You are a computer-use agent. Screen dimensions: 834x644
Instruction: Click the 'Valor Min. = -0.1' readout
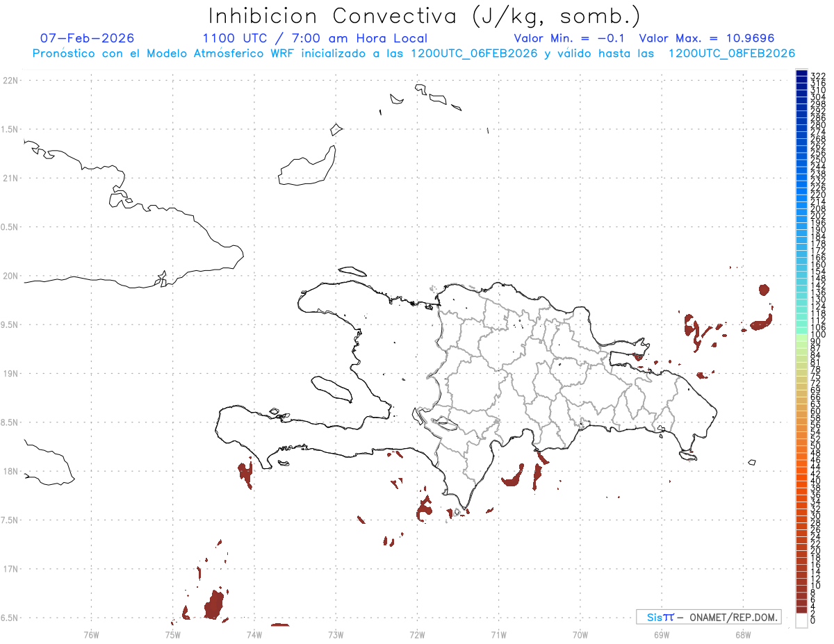click(x=570, y=38)
